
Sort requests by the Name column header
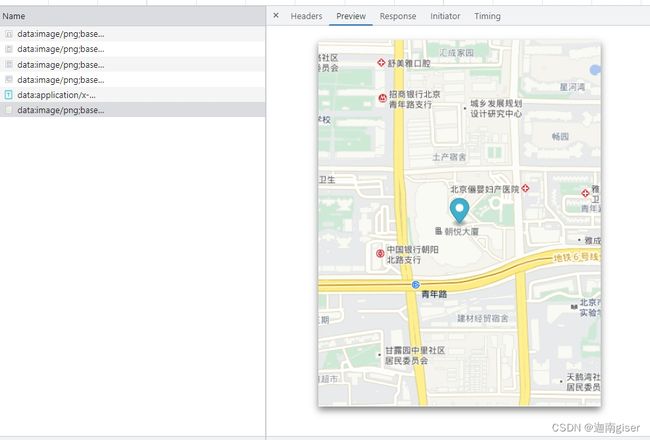tap(133, 16)
